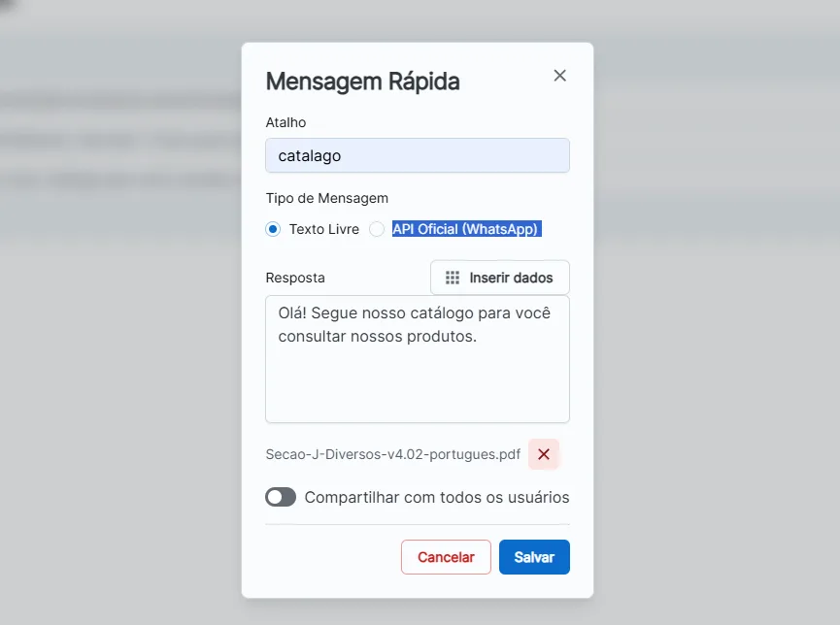Click inside the Resposta text area
The height and width of the screenshot is (625, 840).
[418, 359]
